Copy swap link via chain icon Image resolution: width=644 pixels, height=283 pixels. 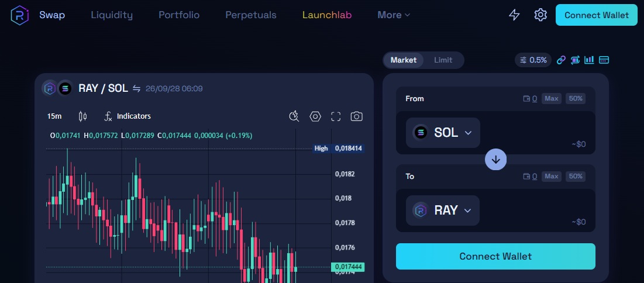561,60
